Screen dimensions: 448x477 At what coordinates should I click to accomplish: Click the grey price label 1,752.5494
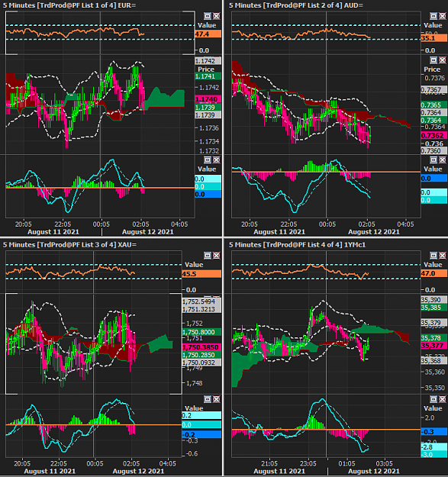[201, 301]
